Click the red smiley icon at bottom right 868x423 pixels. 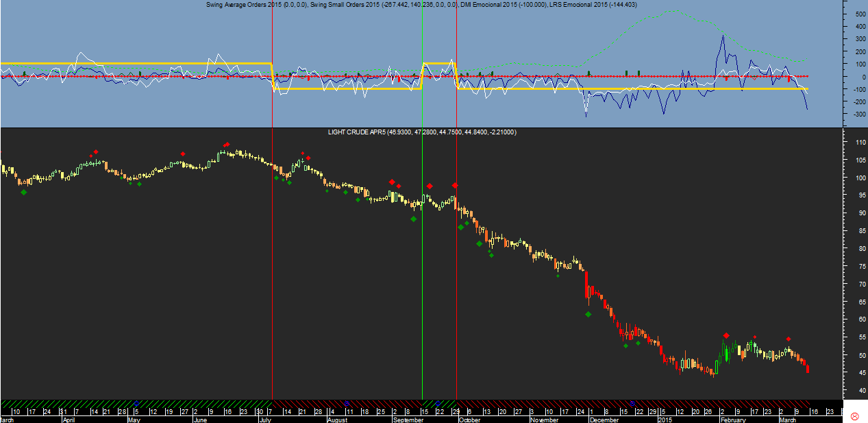(x=855, y=416)
